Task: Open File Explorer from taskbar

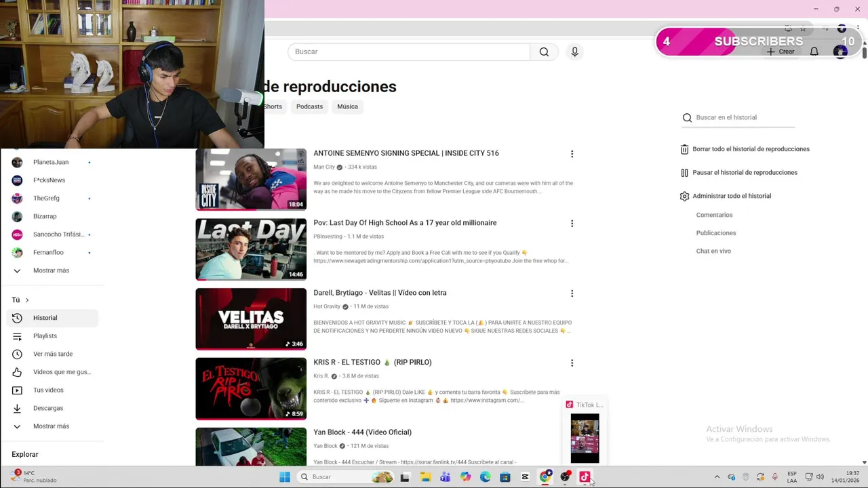Action: point(425,477)
